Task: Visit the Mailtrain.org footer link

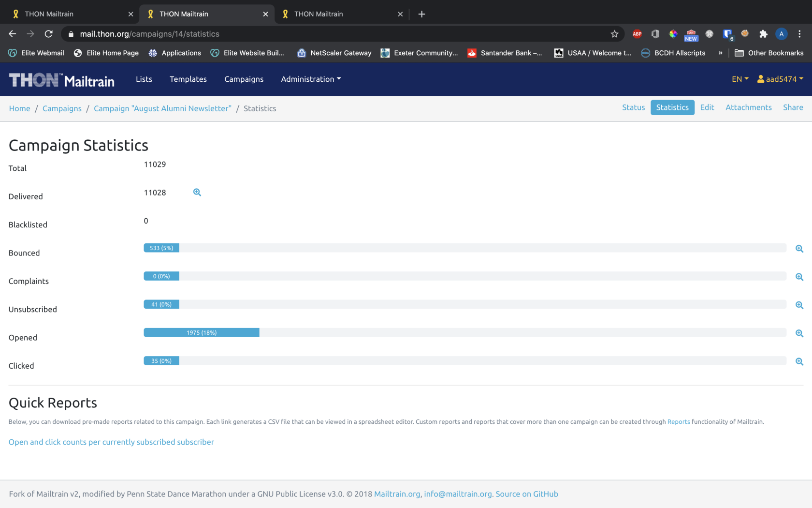Action: point(397,494)
